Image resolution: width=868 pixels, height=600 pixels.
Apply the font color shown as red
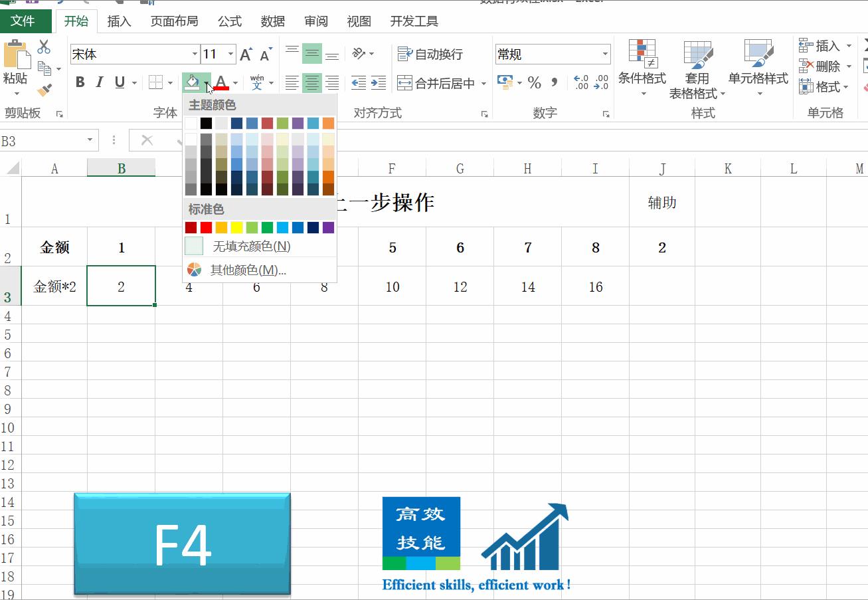[221, 82]
